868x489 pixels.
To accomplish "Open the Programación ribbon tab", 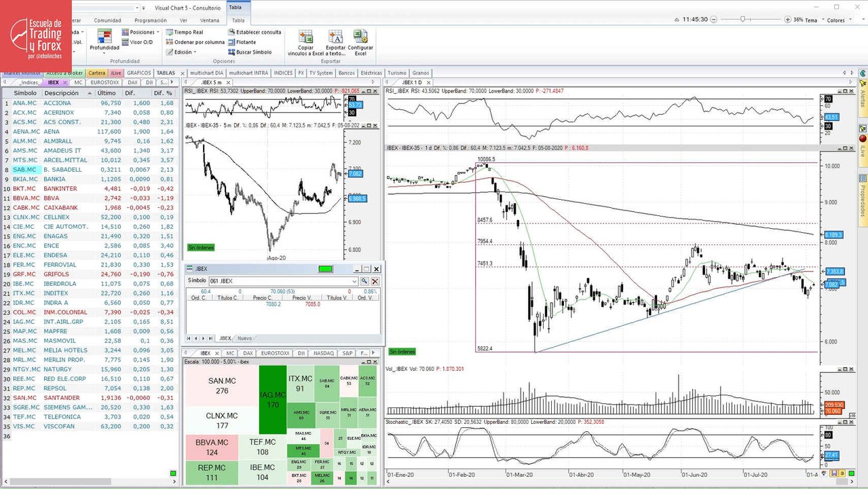I will point(150,20).
